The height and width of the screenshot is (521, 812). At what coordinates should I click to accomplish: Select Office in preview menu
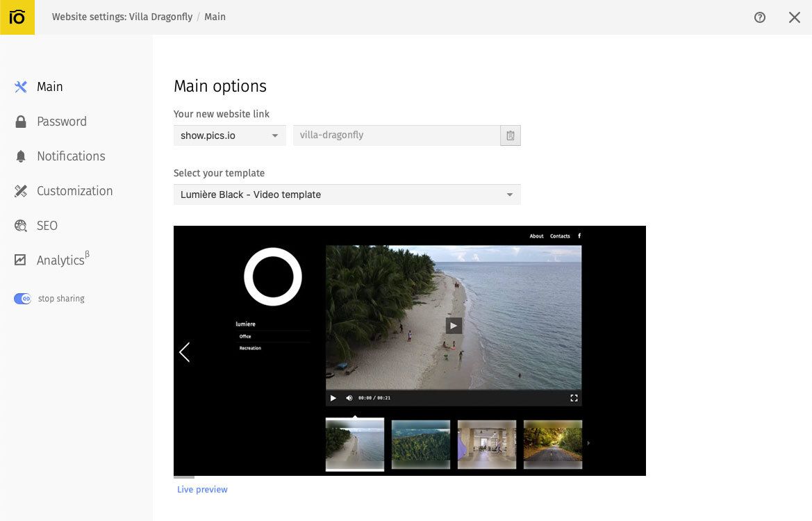[x=245, y=337]
